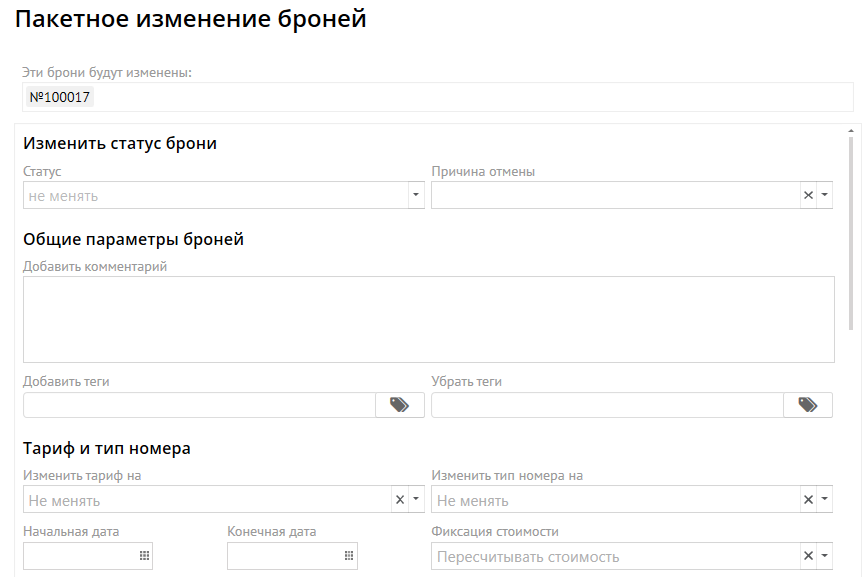The image size is (864, 577).
Task: Open the end date calendar picker
Action: (349, 556)
